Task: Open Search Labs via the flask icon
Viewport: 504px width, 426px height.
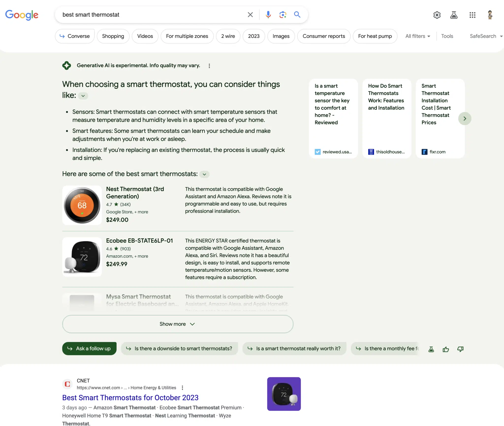Action: (x=454, y=15)
